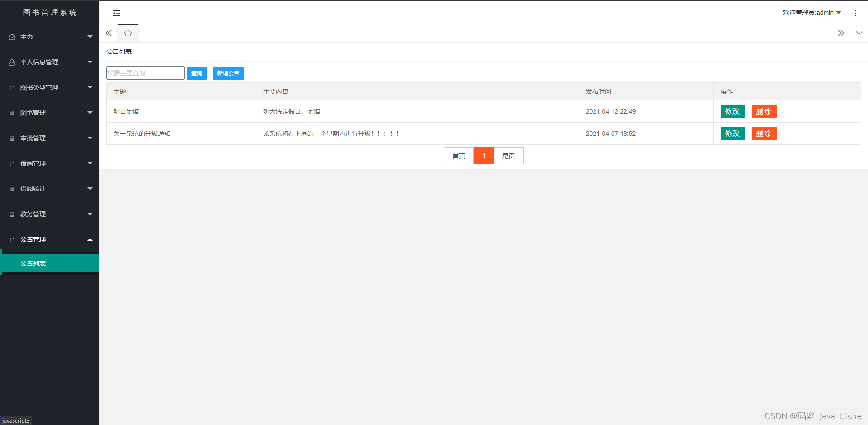Viewport: 868px width, 425px height.
Task: Click the 教务管理 file icon
Action: point(12,215)
